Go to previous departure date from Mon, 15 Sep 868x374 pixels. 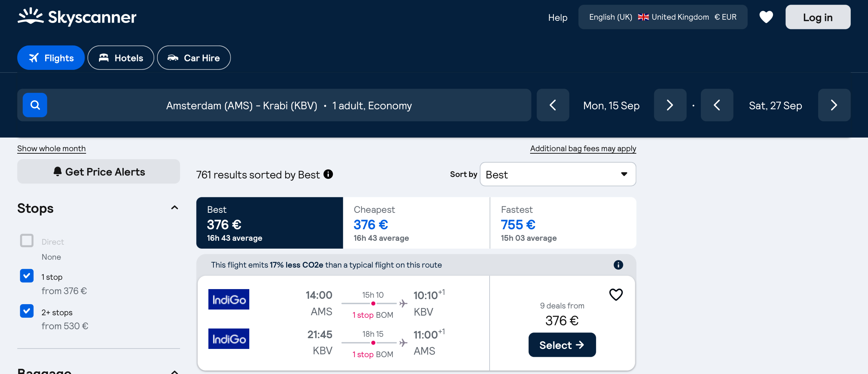coord(553,105)
